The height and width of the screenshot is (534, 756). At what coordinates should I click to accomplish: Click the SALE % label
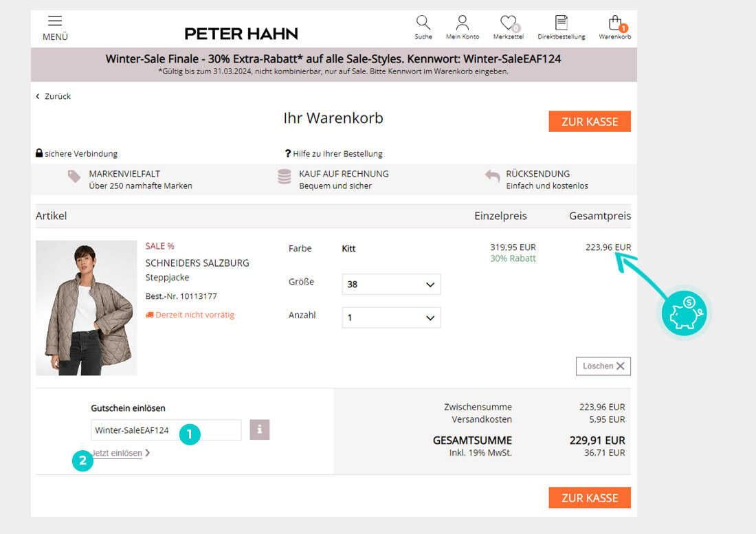coord(159,246)
